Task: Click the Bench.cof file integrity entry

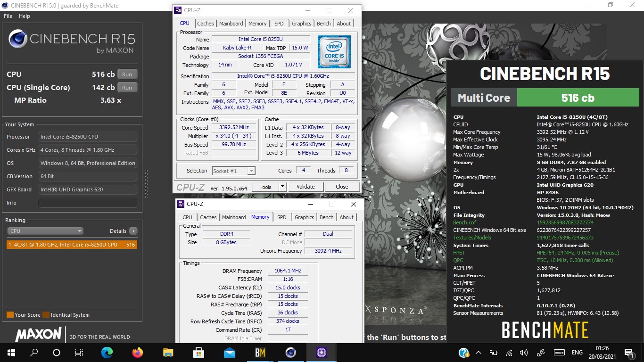Action: click(464, 222)
